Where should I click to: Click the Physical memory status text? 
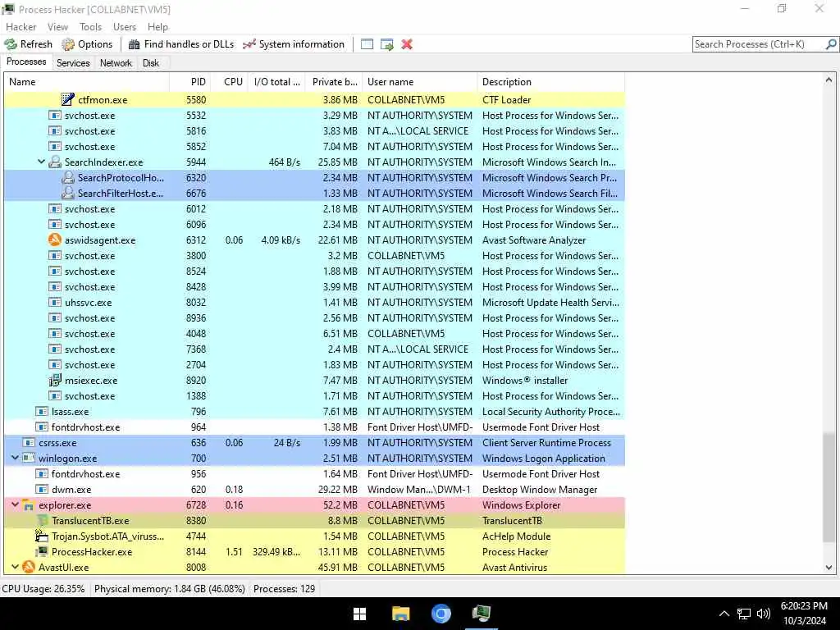169,589
